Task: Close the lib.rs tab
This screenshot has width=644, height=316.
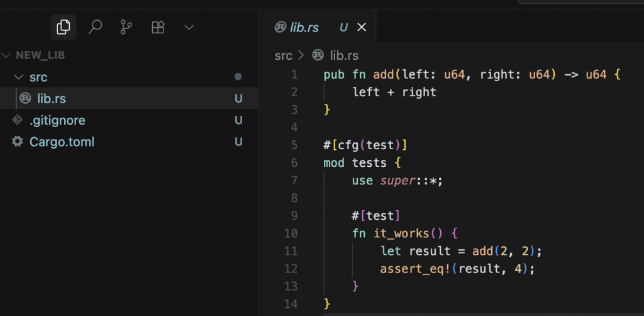Action: click(362, 27)
